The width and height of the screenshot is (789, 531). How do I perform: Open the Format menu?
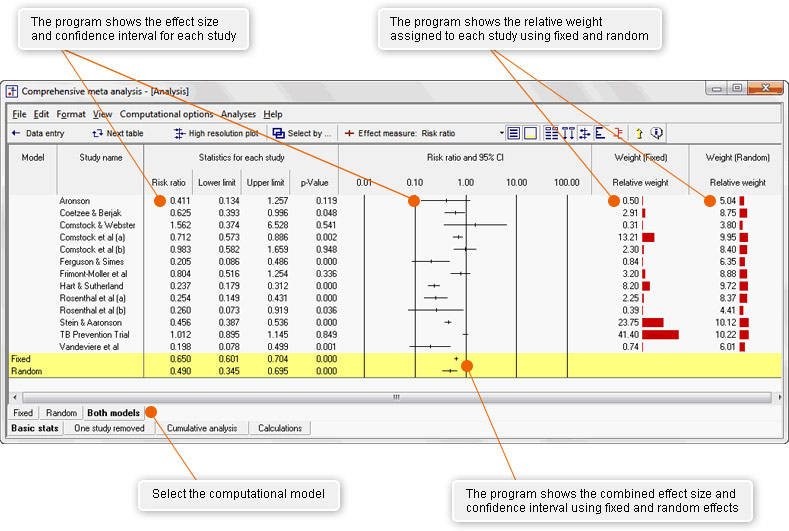pos(71,114)
